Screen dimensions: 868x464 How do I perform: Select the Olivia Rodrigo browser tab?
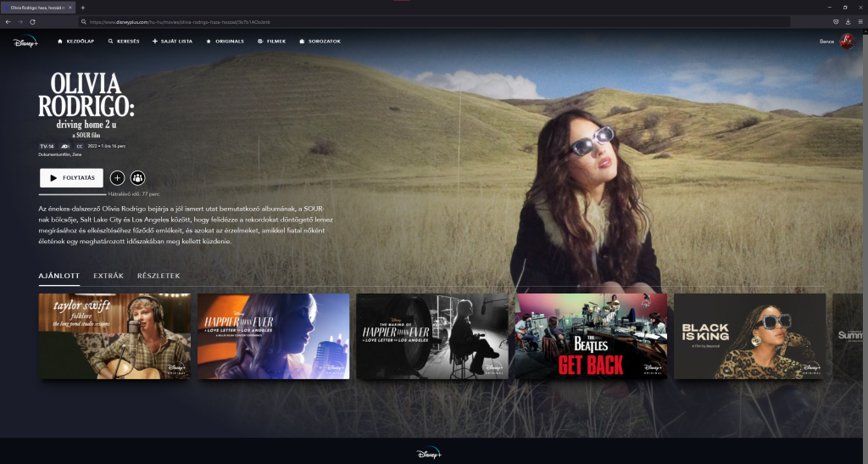point(38,8)
